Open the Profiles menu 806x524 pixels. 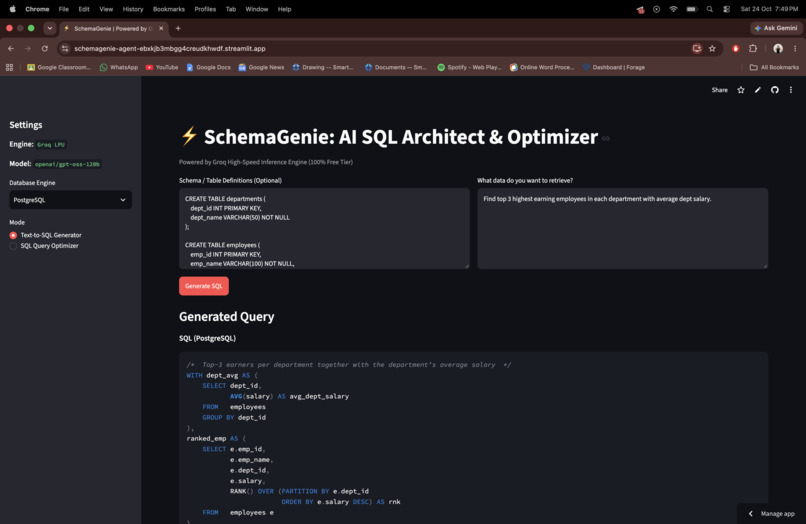tap(205, 9)
